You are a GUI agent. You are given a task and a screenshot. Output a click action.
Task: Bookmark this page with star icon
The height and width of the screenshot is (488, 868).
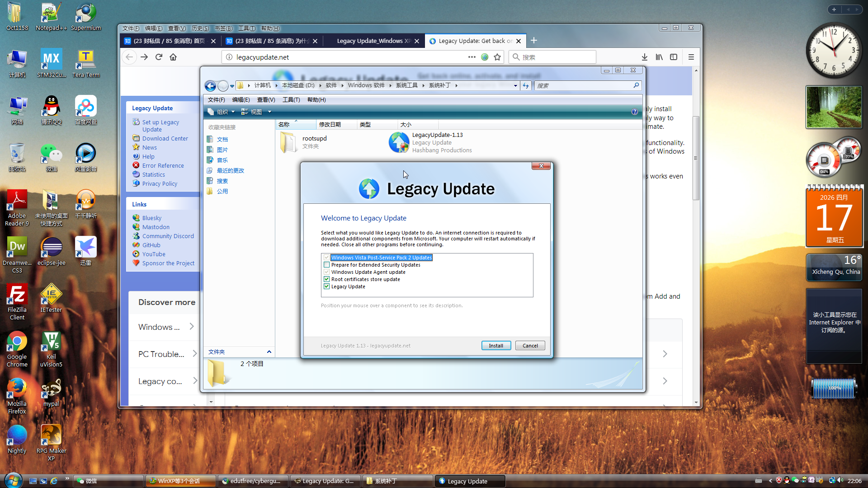497,57
